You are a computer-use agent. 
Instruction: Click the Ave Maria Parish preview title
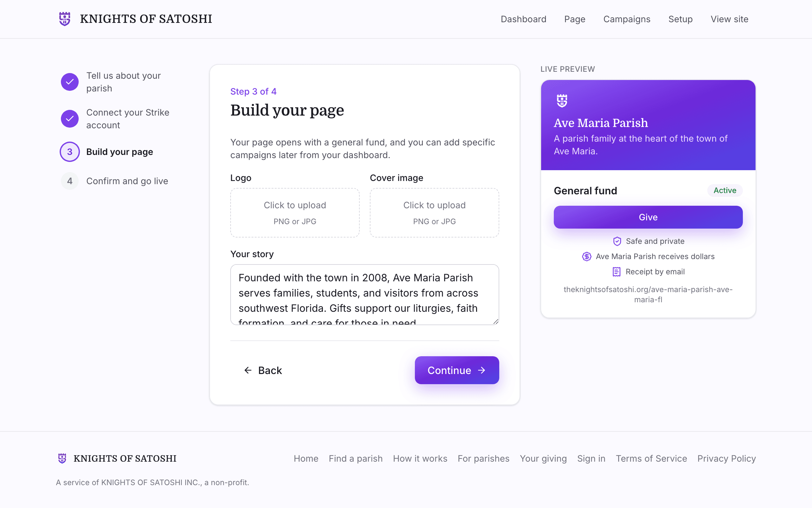tap(601, 123)
